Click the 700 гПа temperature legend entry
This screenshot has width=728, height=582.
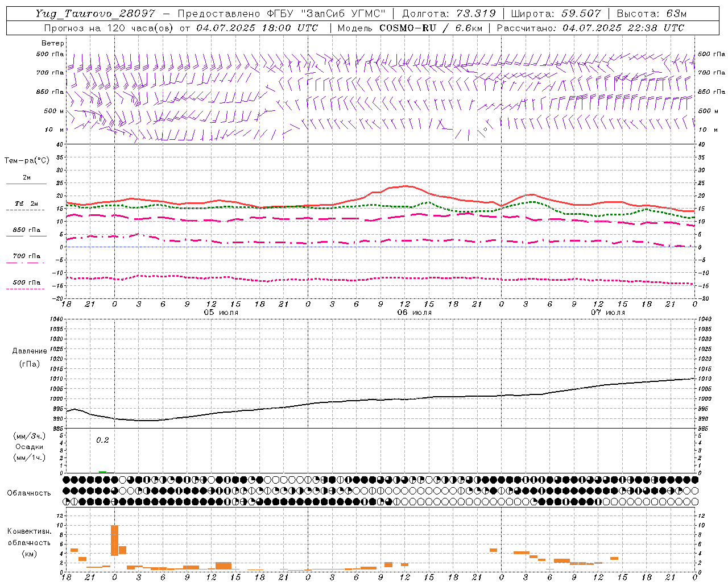27,256
